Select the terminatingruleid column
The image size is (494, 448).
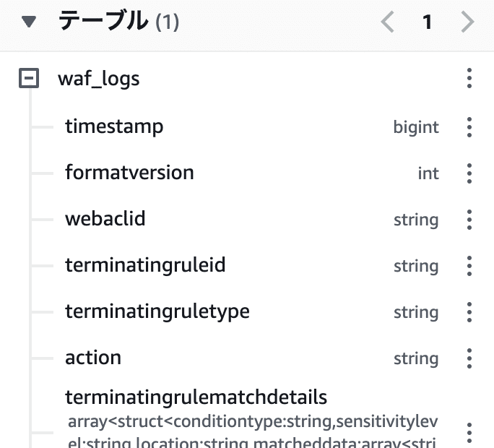tap(145, 265)
